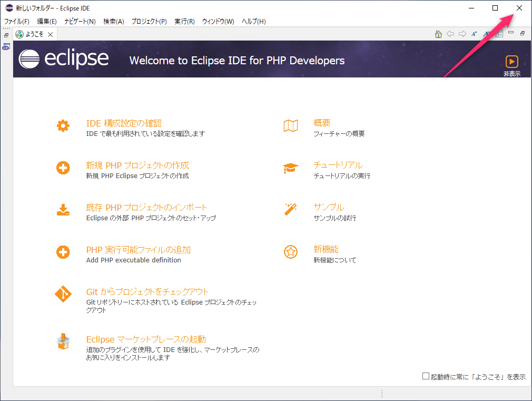The image size is (532, 401).
Task: Click the map icon beside 概要
Action: click(x=291, y=125)
